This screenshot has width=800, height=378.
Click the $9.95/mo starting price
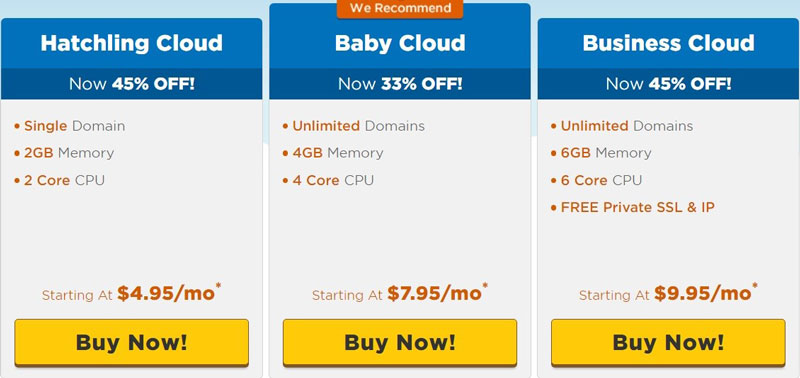[x=703, y=293]
